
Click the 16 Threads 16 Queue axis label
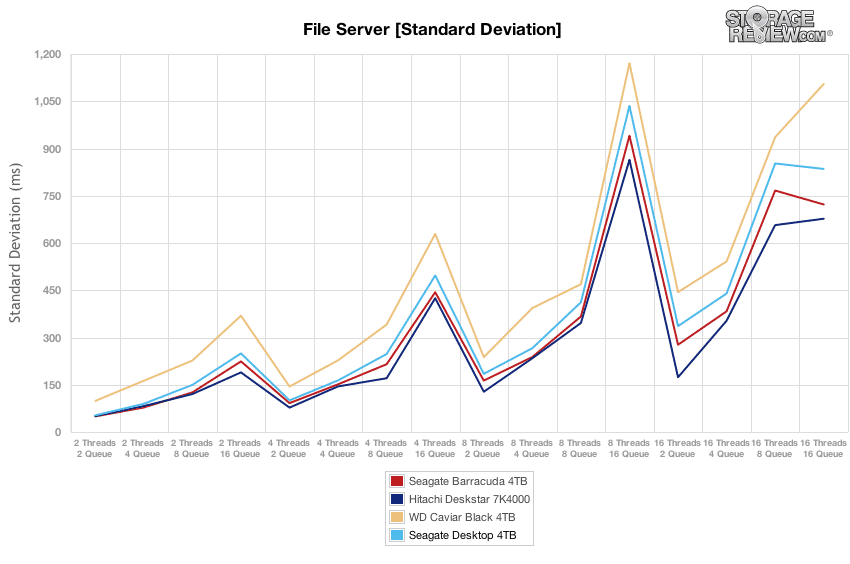(823, 448)
